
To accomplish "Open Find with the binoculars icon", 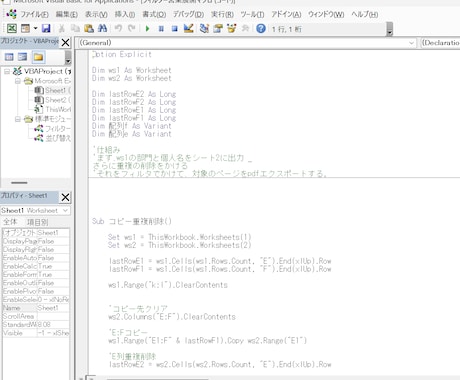I will point(102,28).
